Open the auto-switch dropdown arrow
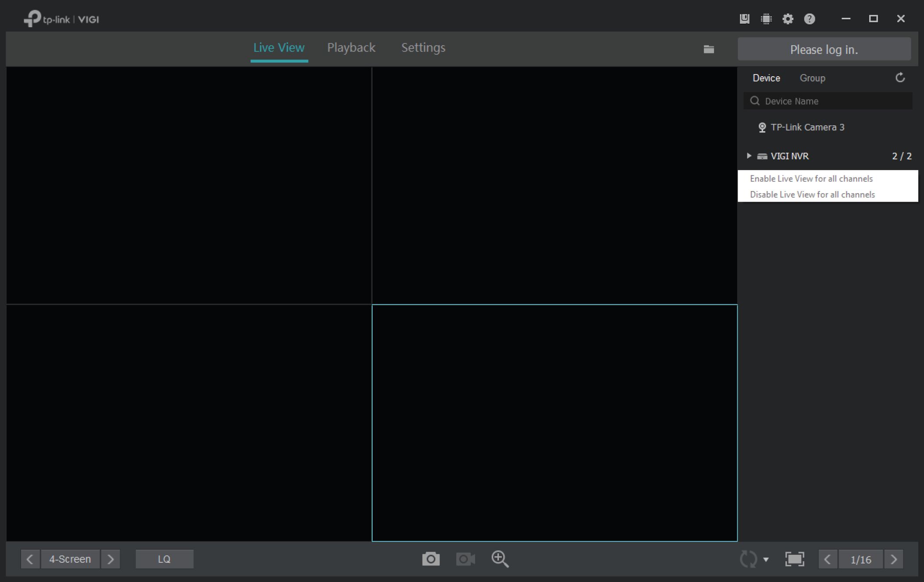924x582 pixels. [x=766, y=560]
